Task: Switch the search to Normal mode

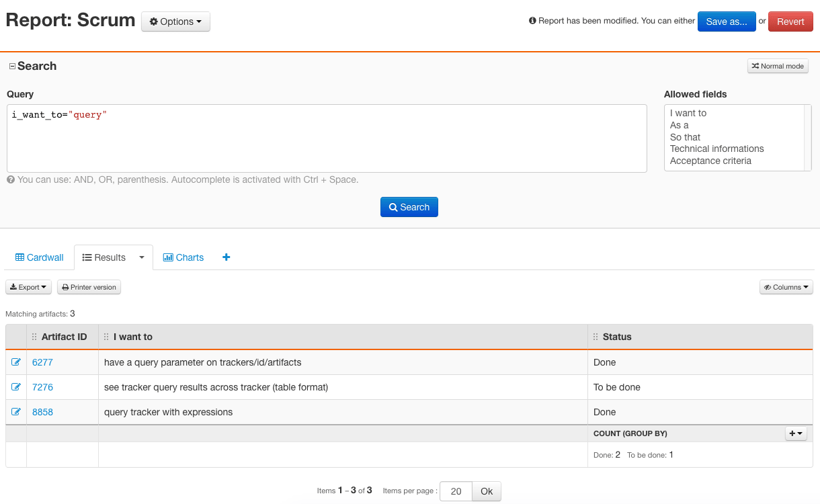Action: pyautogui.click(x=777, y=66)
